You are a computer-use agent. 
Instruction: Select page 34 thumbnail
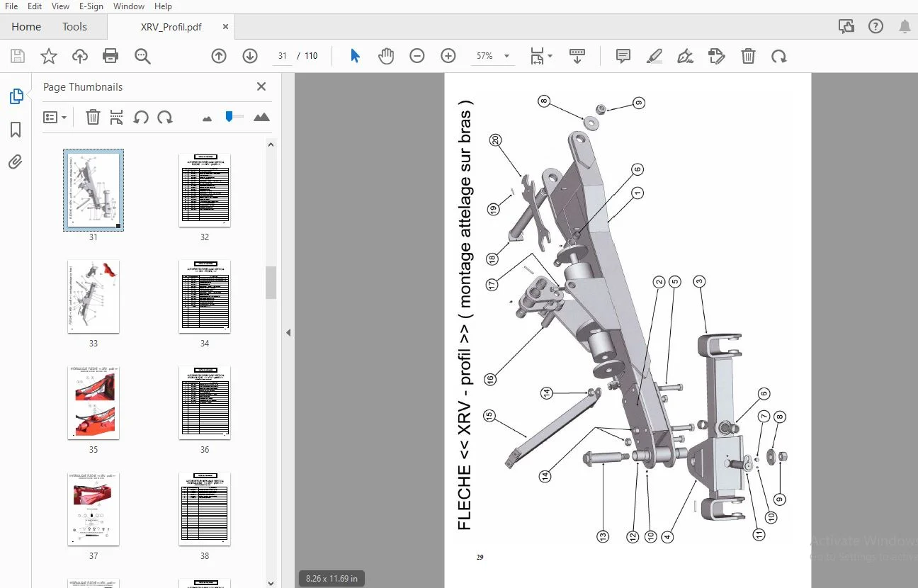205,296
